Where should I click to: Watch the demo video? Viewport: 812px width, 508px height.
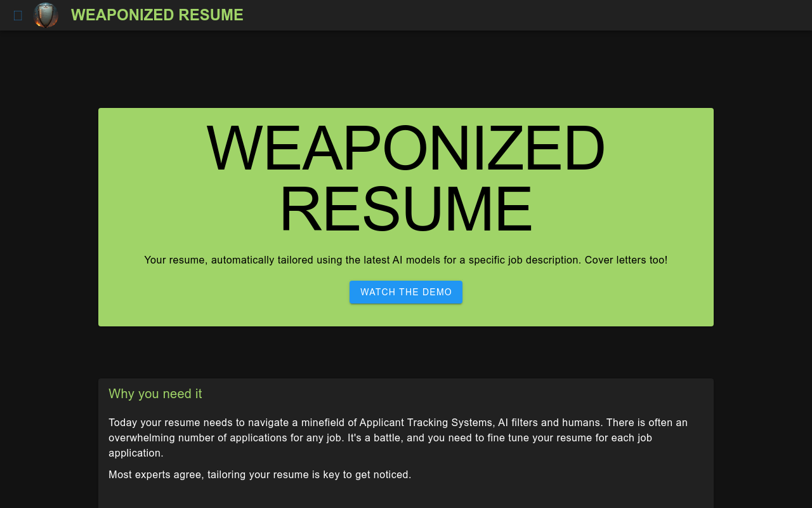pyautogui.click(x=406, y=292)
